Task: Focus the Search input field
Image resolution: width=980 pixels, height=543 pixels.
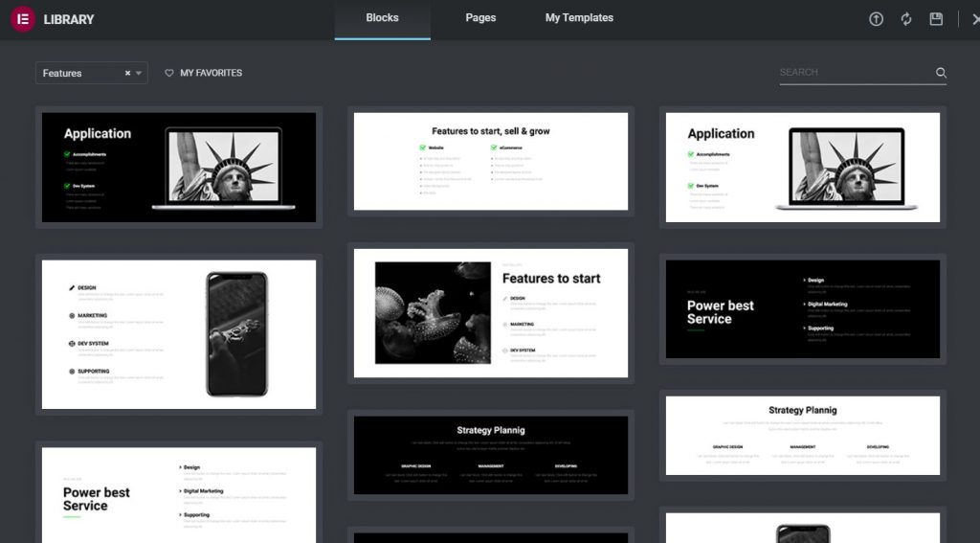Action: tap(855, 73)
